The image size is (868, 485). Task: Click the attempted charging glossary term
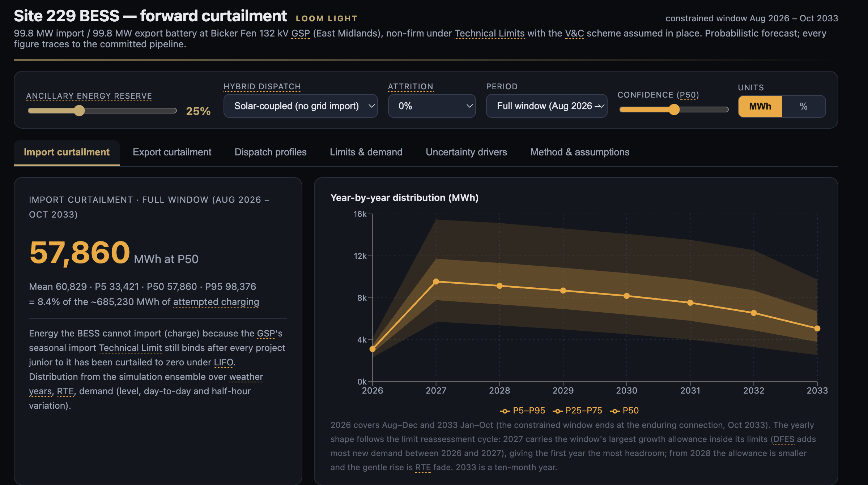[216, 302]
